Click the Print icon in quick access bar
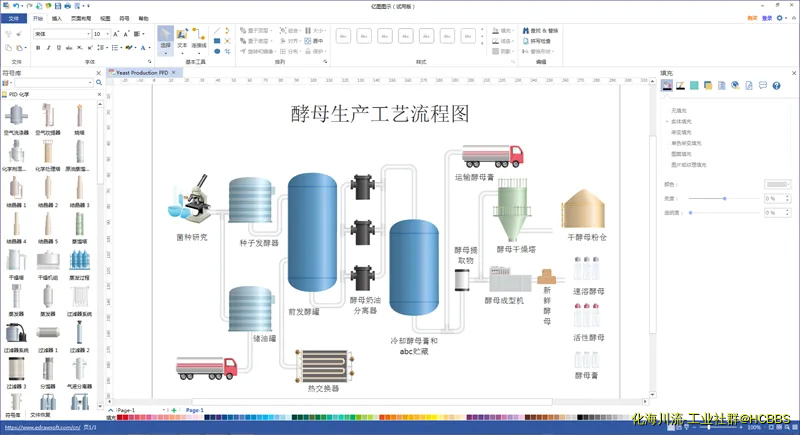This screenshot has height=435, width=800. (x=67, y=6)
